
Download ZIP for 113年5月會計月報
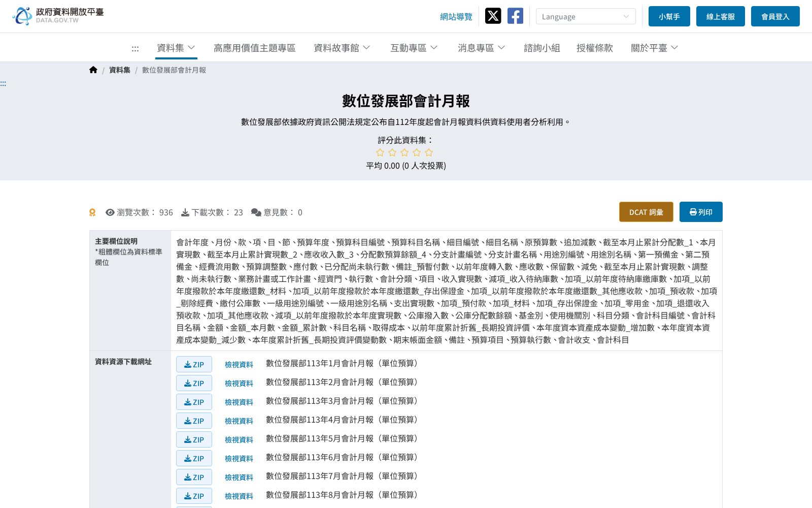pyautogui.click(x=194, y=439)
